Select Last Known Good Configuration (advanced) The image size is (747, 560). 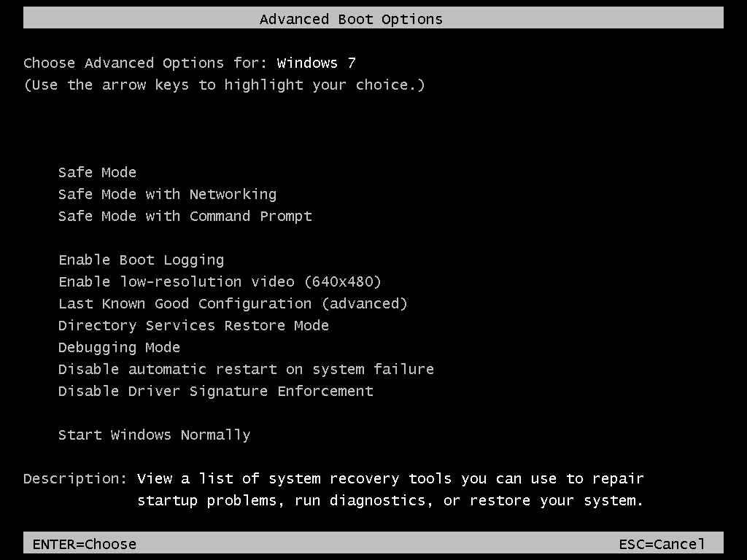[x=233, y=304]
